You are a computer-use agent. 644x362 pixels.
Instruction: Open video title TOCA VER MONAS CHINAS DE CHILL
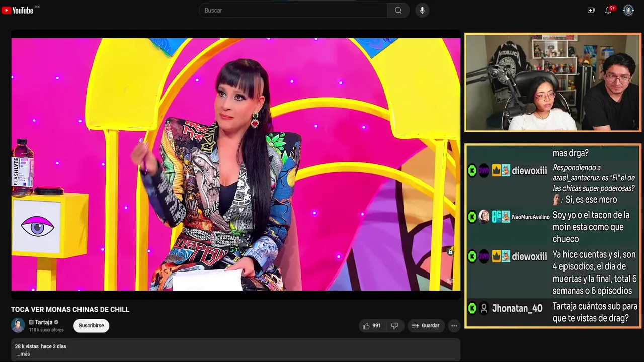point(70,310)
